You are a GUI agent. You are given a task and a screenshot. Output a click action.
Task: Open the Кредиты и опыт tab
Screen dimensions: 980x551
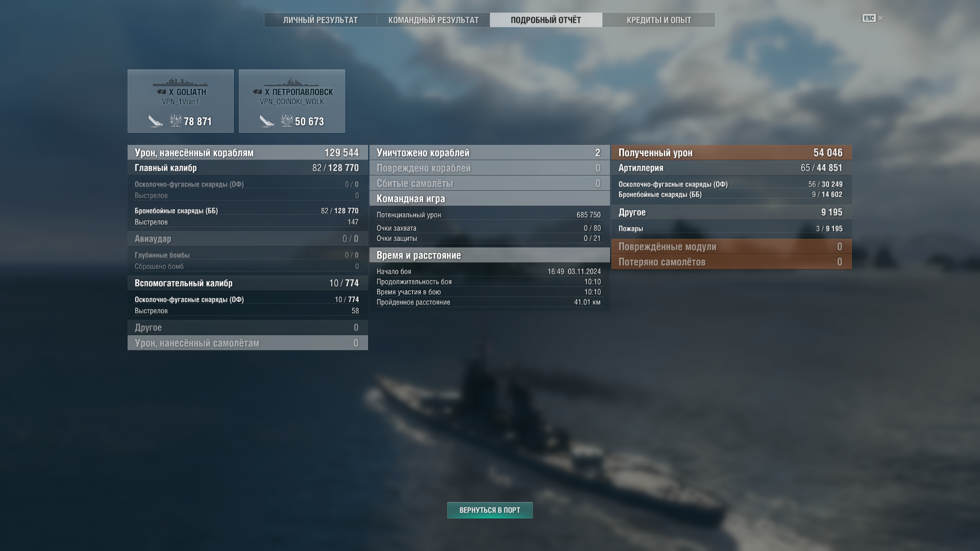[x=659, y=20]
